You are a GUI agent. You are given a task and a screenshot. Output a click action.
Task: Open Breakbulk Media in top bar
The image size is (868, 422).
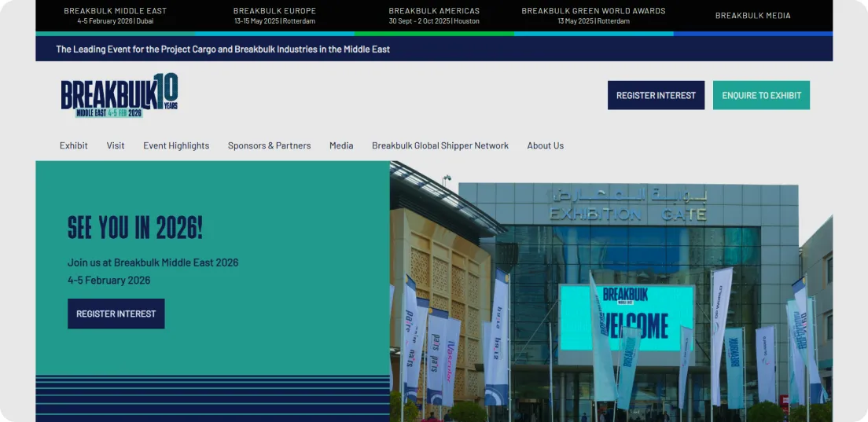coord(752,16)
